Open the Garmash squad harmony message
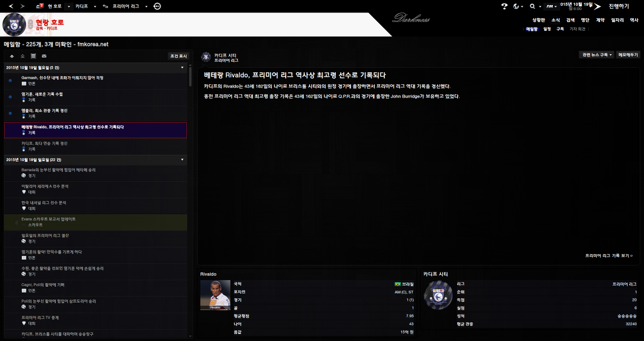 pyautogui.click(x=96, y=81)
